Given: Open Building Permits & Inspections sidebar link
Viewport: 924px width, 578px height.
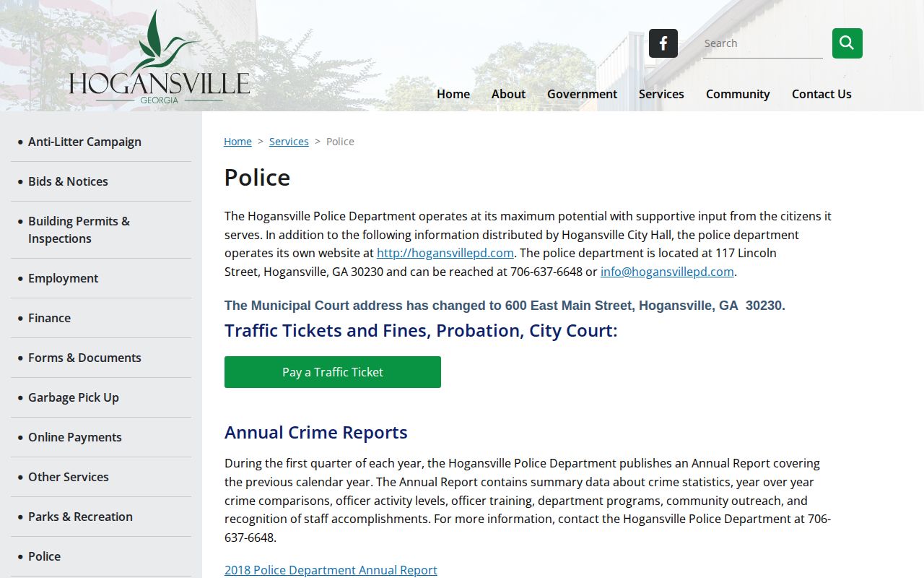Looking at the screenshot, I should click(79, 230).
